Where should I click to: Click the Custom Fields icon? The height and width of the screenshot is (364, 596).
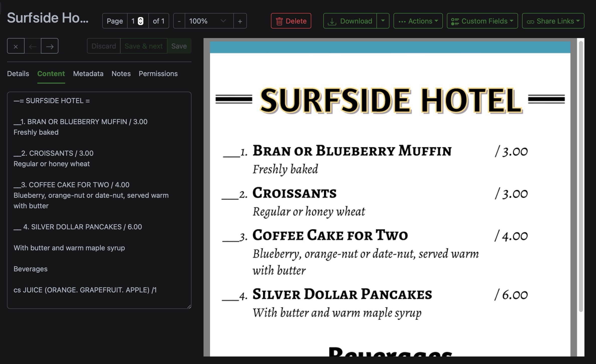(x=455, y=21)
